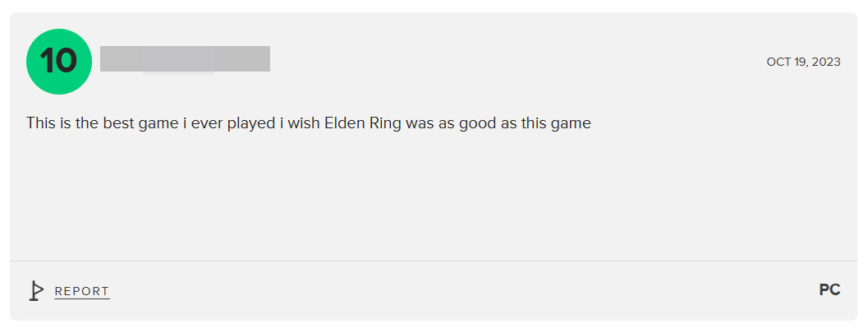Open the blurred reviewer username

point(185,59)
